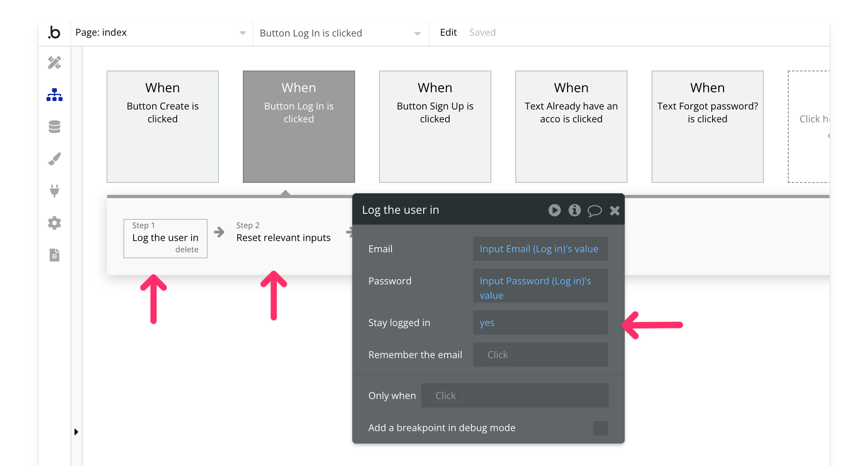The image size is (868, 466).
Task: Click the comment bubble icon in panel header
Action: (594, 210)
